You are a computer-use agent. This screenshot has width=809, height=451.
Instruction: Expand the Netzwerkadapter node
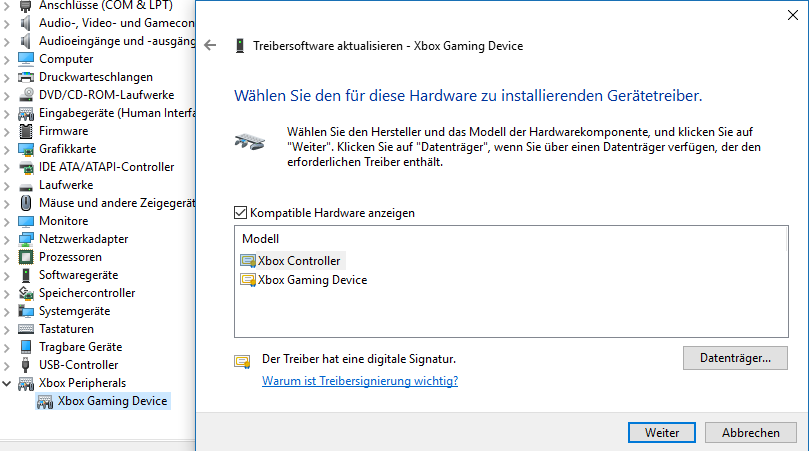[x=7, y=239]
